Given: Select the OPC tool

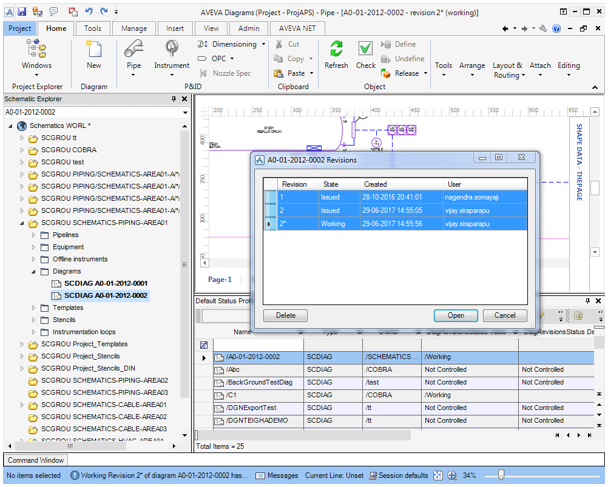Looking at the screenshot, I should point(216,59).
